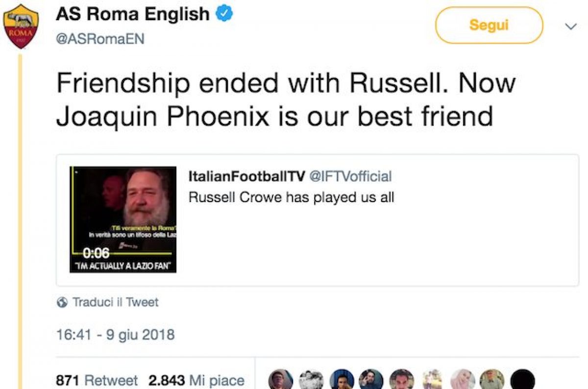588x389 pixels.
Task: Click the 0:06 video duration marker
Action: pyautogui.click(x=96, y=253)
